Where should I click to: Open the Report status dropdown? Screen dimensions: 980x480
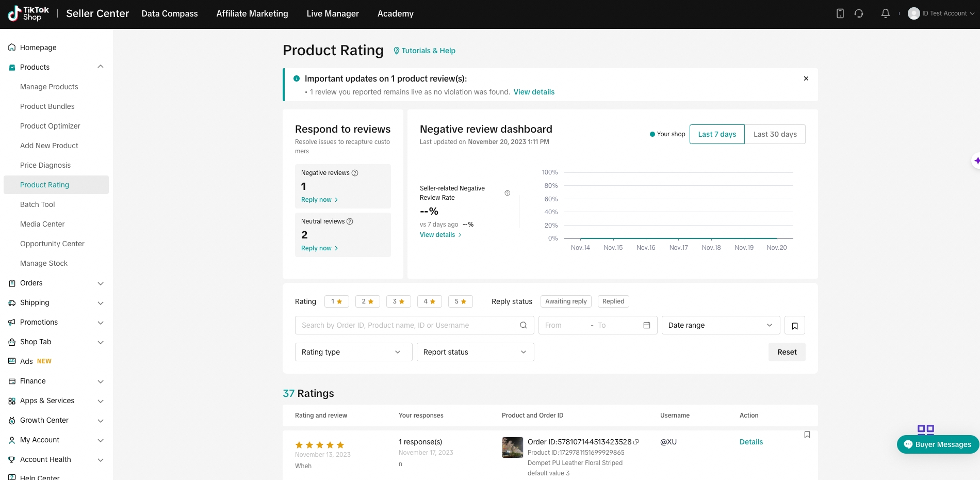coord(475,352)
